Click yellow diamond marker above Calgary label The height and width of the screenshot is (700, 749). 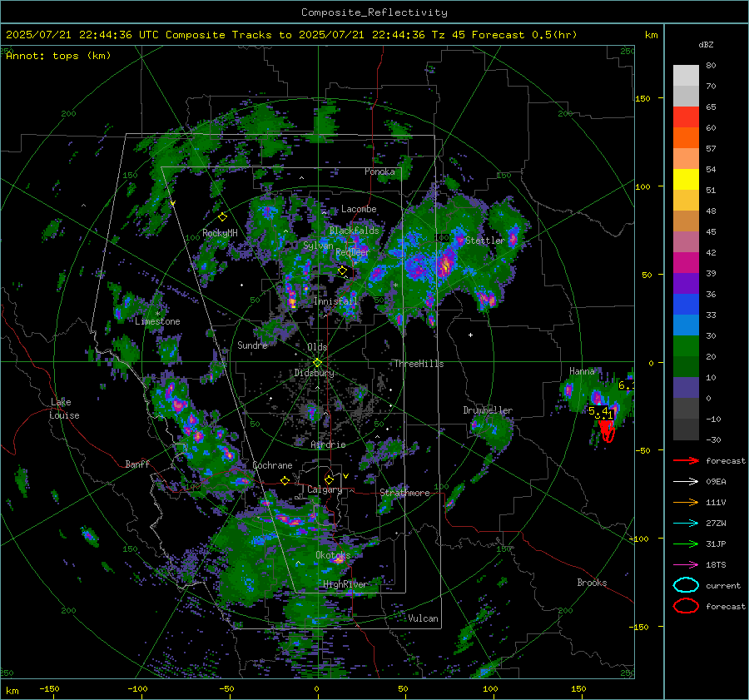pyautogui.click(x=329, y=479)
